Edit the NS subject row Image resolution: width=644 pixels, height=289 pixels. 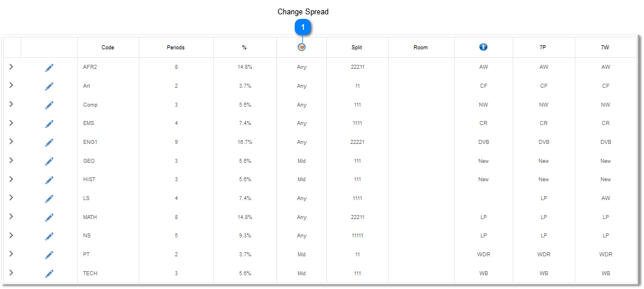pos(49,236)
